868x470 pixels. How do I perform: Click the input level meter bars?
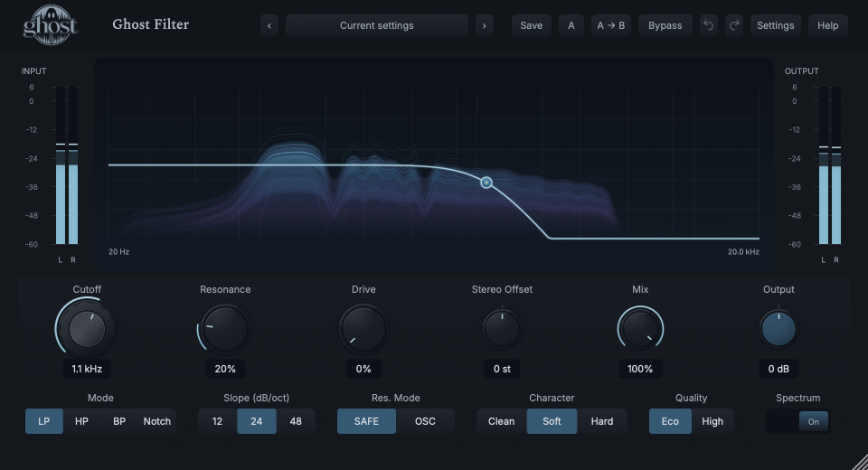[x=67, y=165]
